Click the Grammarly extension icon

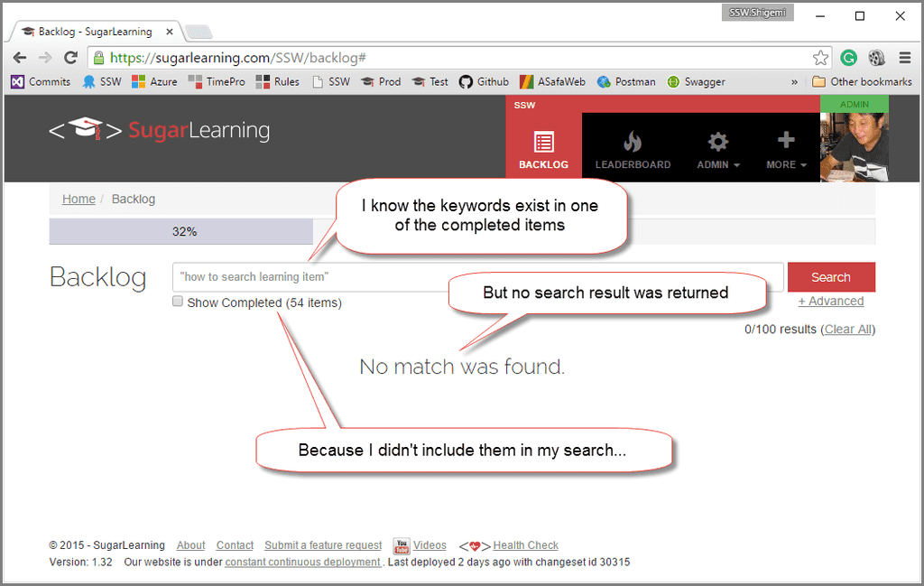[848, 57]
